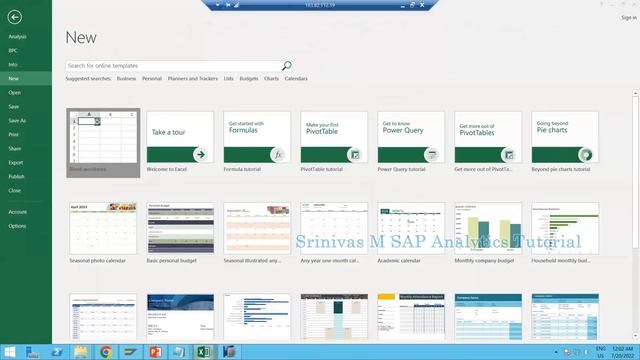The image size is (640, 360).
Task: Click the Calendars suggested search
Action: pos(296,78)
